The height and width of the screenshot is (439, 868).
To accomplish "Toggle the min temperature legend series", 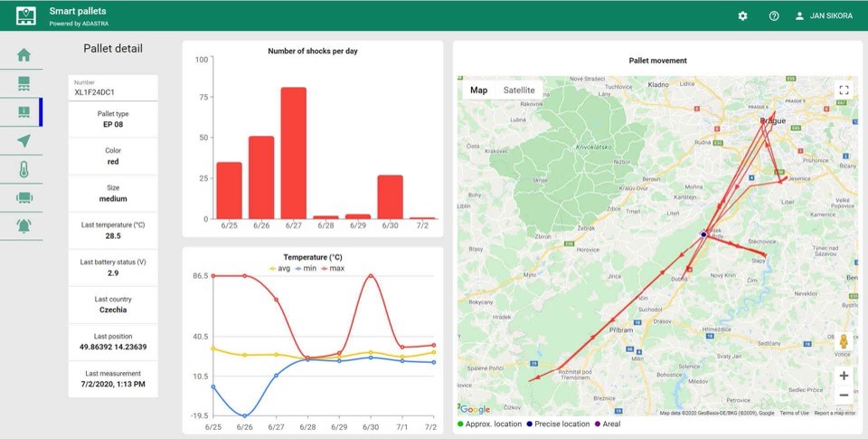I will click(x=306, y=268).
